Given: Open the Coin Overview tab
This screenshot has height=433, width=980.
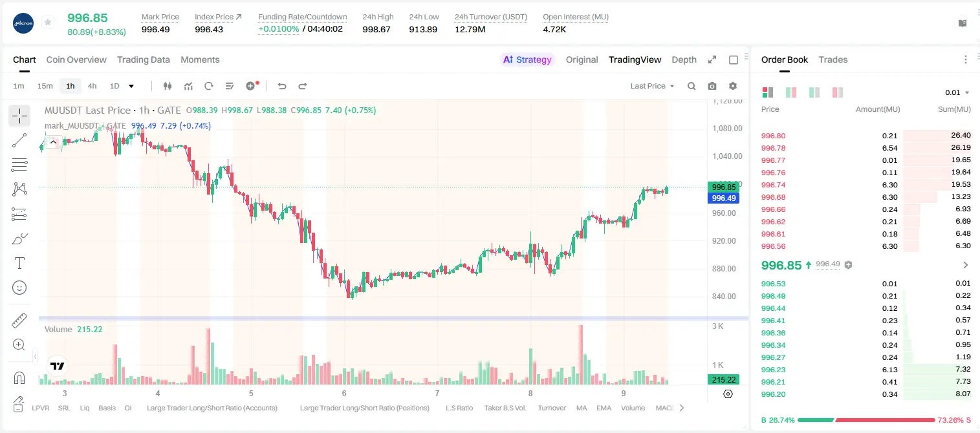Looking at the screenshot, I should click(76, 59).
